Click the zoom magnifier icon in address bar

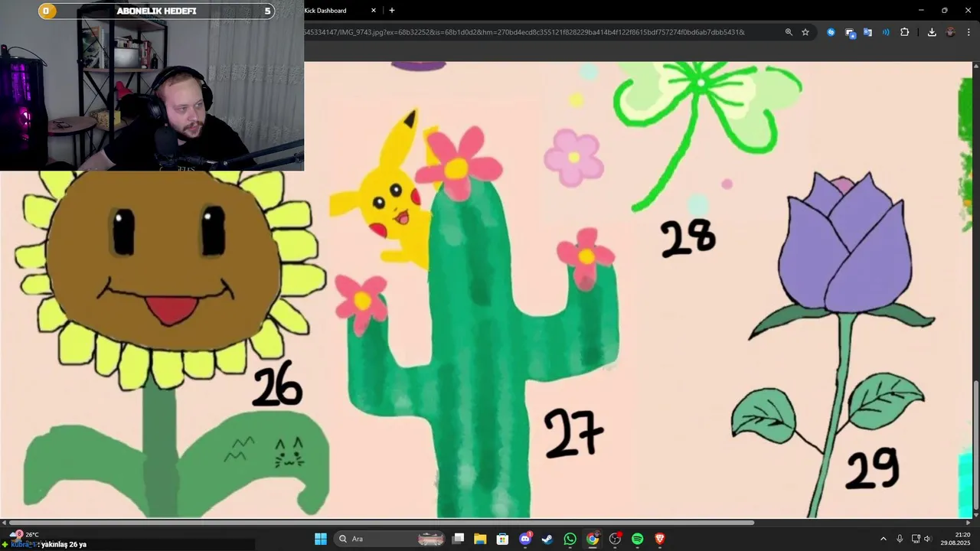[x=789, y=32]
